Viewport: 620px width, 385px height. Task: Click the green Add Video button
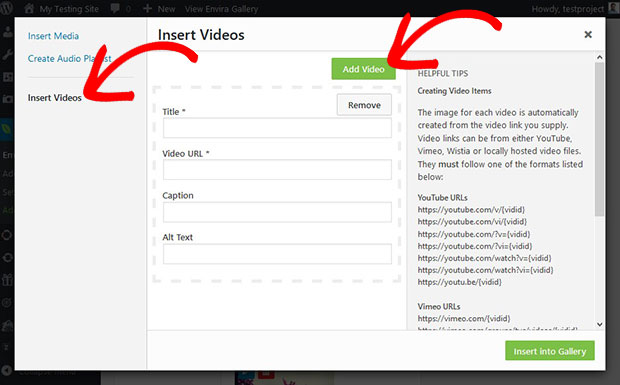[x=363, y=69]
